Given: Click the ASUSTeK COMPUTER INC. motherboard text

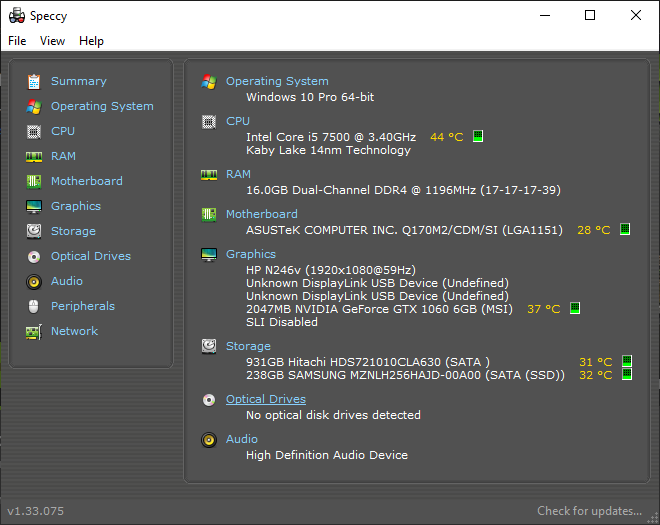Looking at the screenshot, I should (405, 230).
